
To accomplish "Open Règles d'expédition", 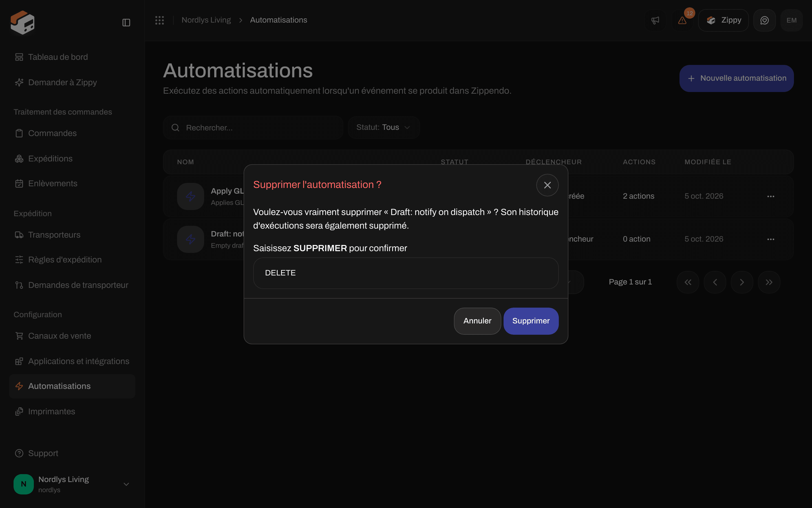I will click(x=72, y=260).
